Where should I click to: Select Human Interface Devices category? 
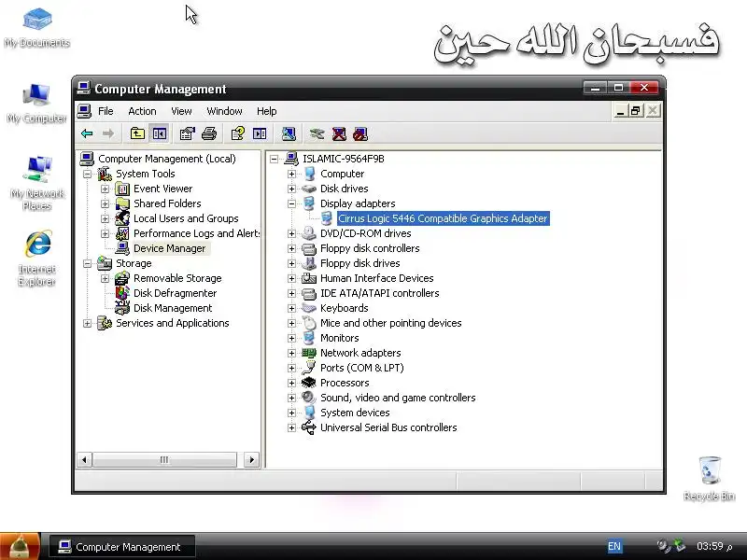point(377,278)
